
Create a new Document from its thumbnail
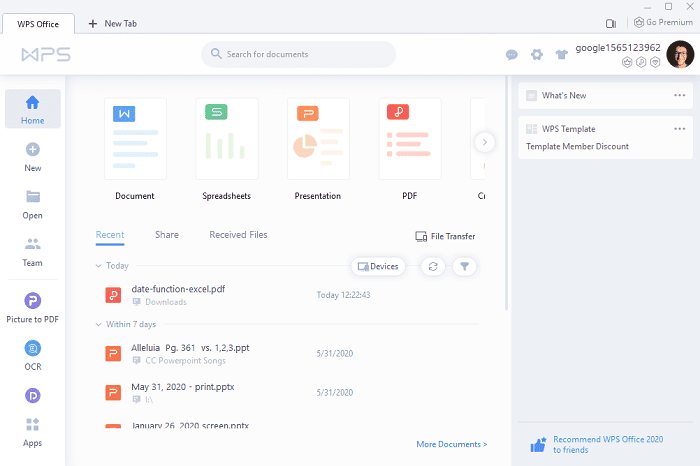pyautogui.click(x=135, y=139)
